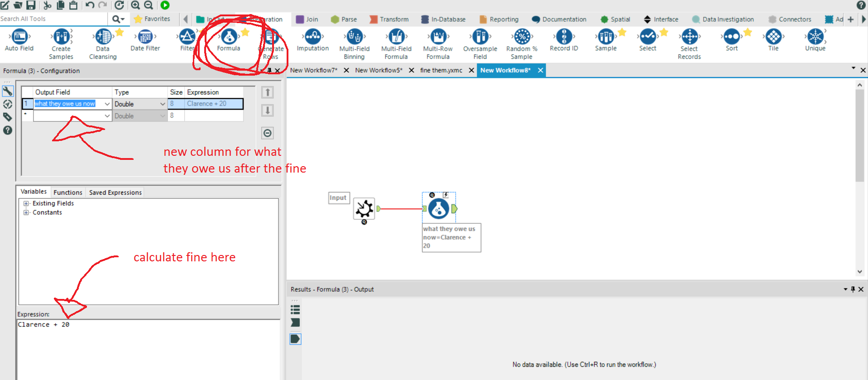Select the Random % Sample tool
The image size is (868, 380).
tap(522, 44)
